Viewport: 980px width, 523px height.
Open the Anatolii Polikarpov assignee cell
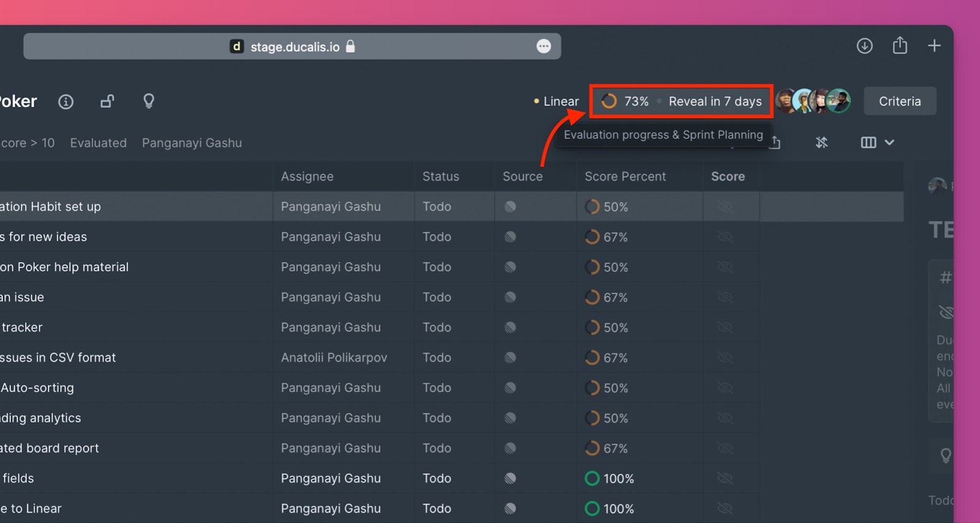click(334, 358)
